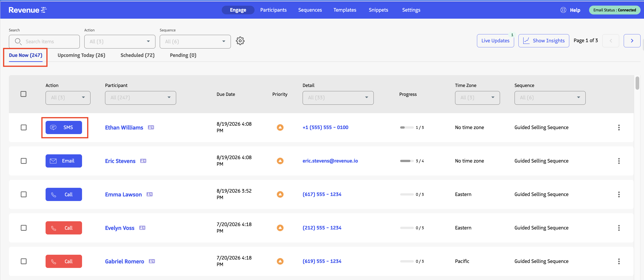Image resolution: width=644 pixels, height=280 pixels.
Task: Go to next page arrow
Action: coord(632,41)
